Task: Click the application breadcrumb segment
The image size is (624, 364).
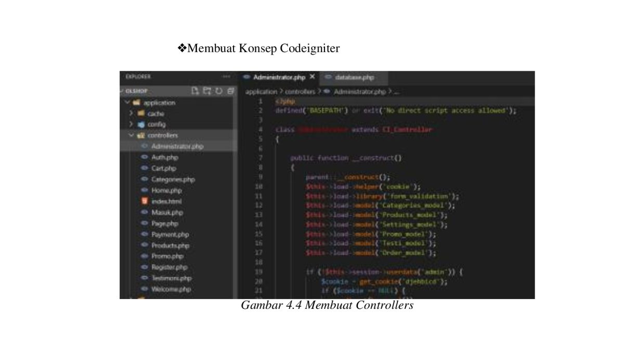Action: click(x=261, y=92)
